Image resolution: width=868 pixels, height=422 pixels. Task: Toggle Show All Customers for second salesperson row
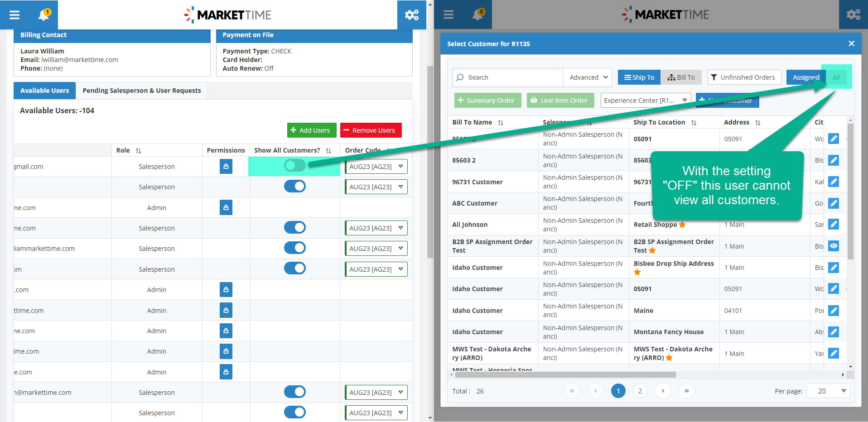pyautogui.click(x=295, y=186)
